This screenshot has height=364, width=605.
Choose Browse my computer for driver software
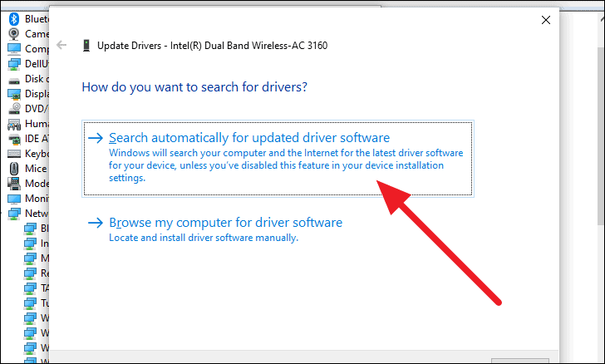pyautogui.click(x=215, y=229)
